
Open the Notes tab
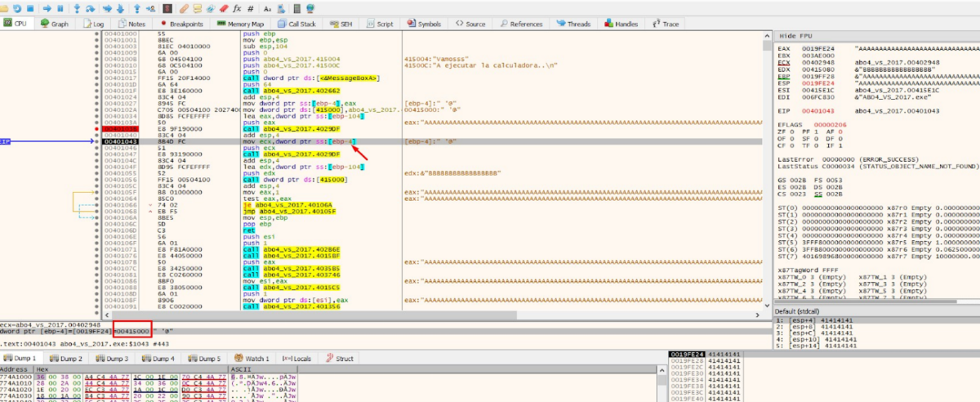coord(131,23)
